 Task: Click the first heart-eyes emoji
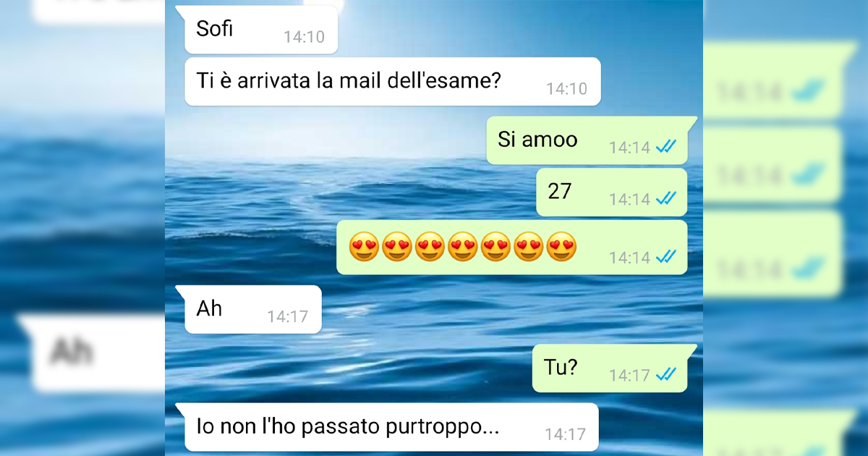click(363, 249)
